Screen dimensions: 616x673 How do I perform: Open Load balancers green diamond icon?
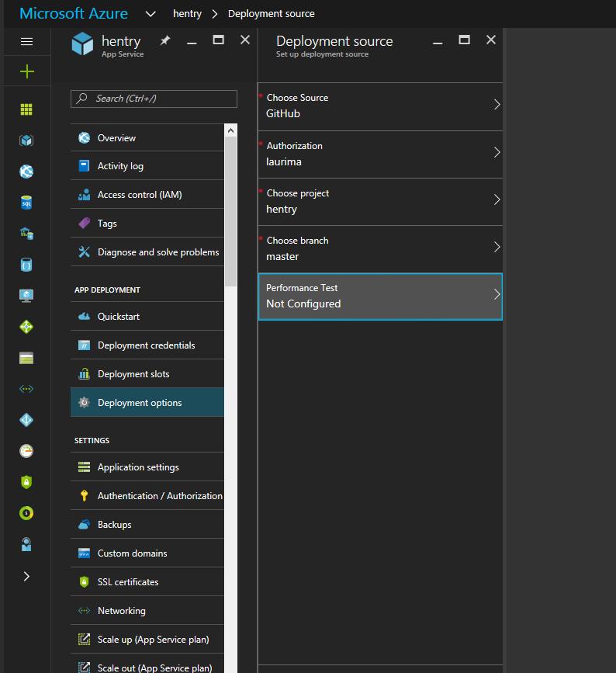[26, 327]
